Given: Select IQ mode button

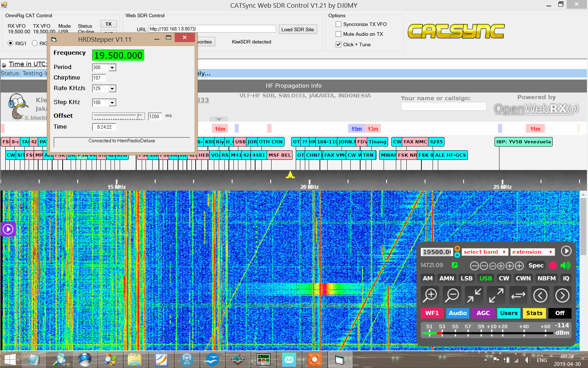Looking at the screenshot, I should point(566,278).
